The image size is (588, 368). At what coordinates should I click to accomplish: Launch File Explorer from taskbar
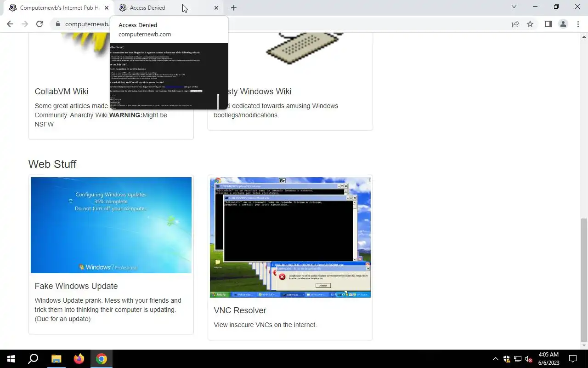(56, 359)
